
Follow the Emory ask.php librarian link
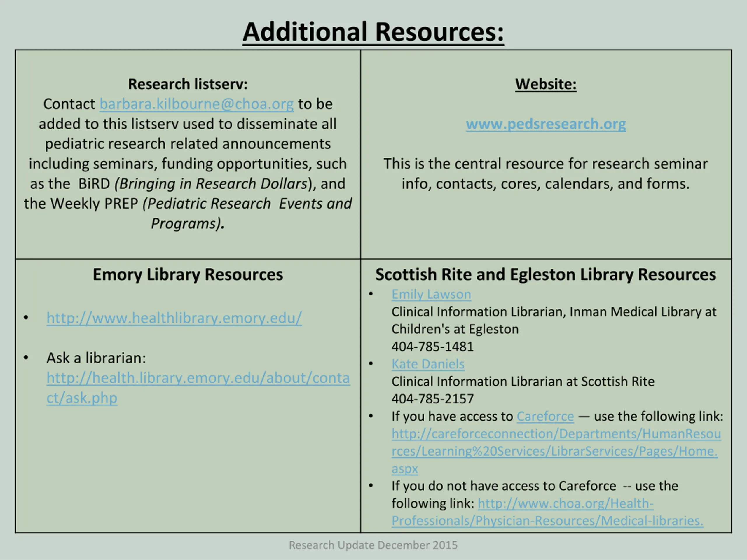pyautogui.click(x=198, y=388)
